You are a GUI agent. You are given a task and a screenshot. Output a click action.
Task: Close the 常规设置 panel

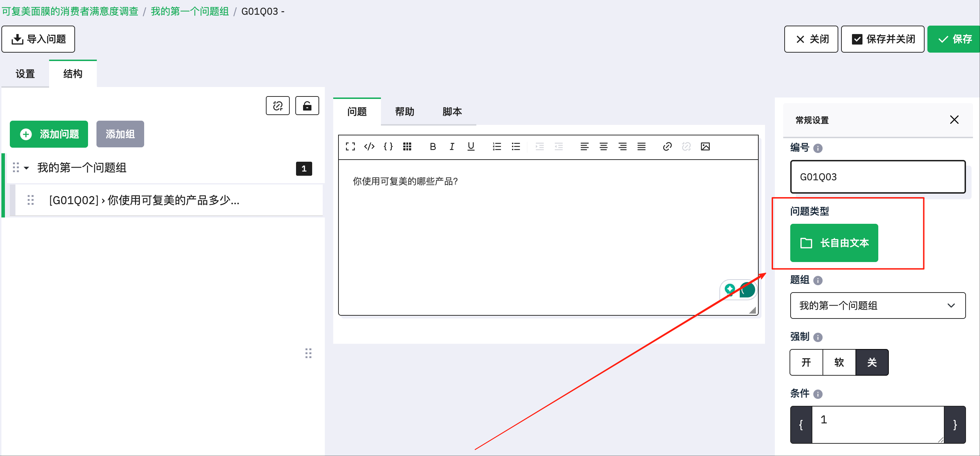coord(954,120)
